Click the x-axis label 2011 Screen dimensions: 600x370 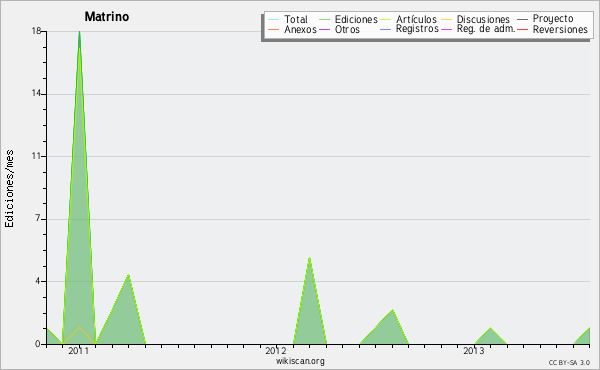click(x=78, y=351)
